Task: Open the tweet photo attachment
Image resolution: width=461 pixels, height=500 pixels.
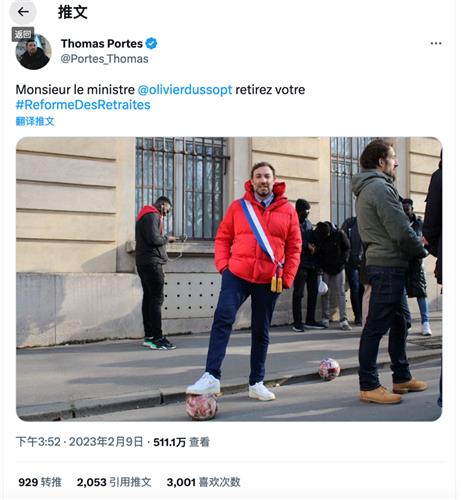Action: [x=229, y=279]
